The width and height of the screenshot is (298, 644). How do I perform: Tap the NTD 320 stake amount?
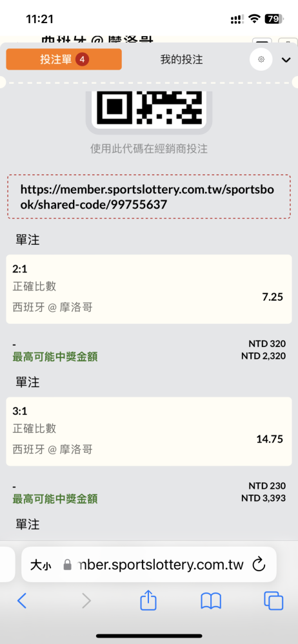267,343
